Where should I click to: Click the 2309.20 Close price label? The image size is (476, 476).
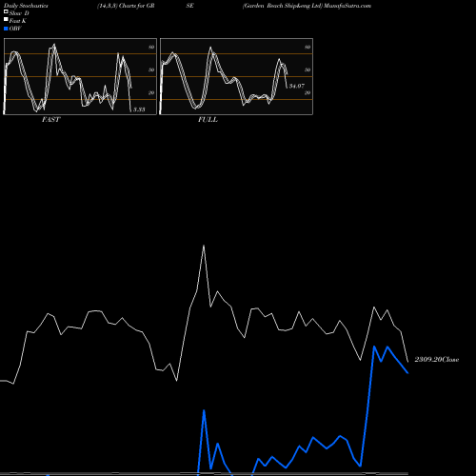coord(437,360)
